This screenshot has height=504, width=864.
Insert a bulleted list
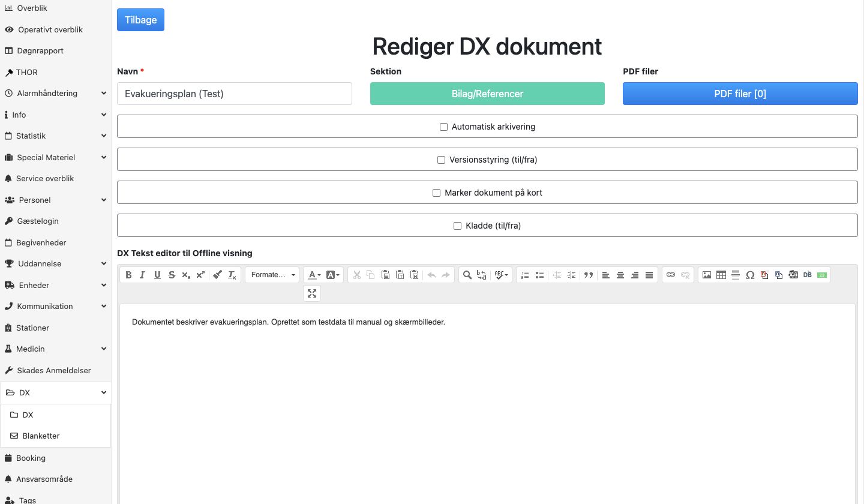tap(539, 275)
